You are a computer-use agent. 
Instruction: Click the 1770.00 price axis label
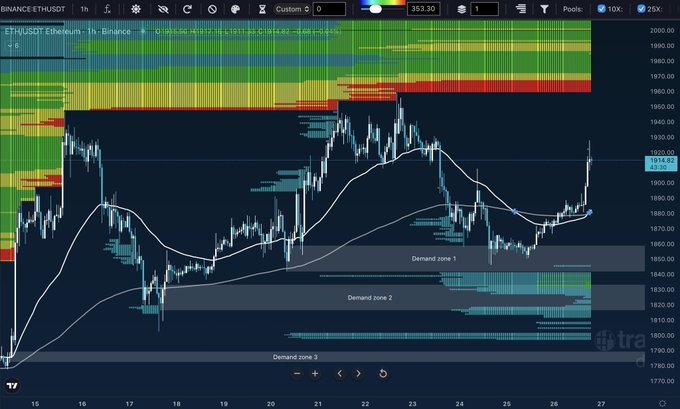pos(662,381)
